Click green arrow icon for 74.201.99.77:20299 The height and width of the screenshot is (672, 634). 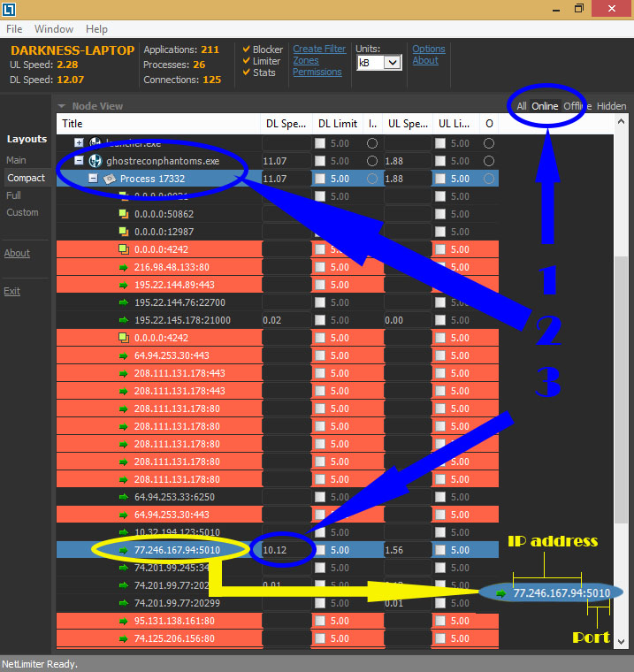124,603
